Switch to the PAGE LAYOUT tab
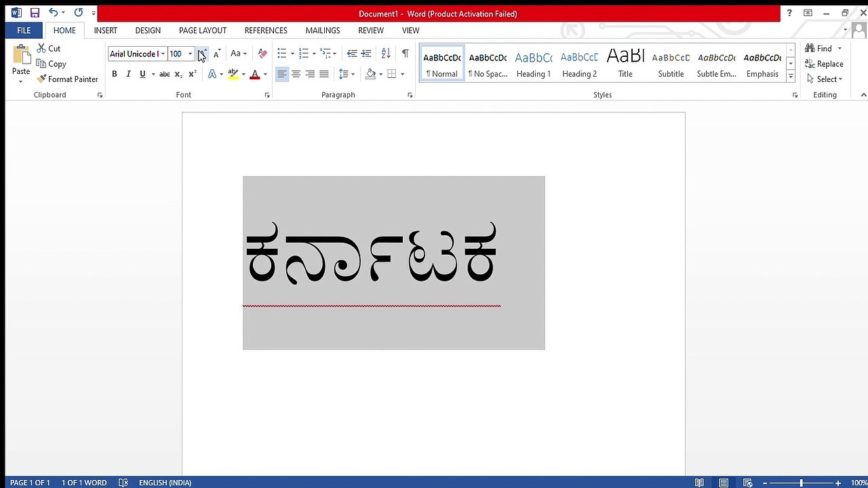The height and width of the screenshot is (488, 868). (x=203, y=30)
